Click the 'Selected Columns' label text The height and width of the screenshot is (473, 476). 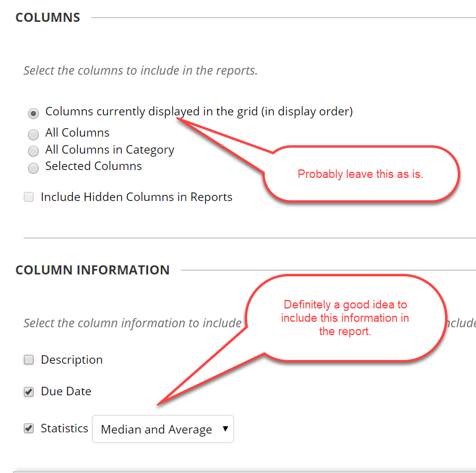point(93,166)
